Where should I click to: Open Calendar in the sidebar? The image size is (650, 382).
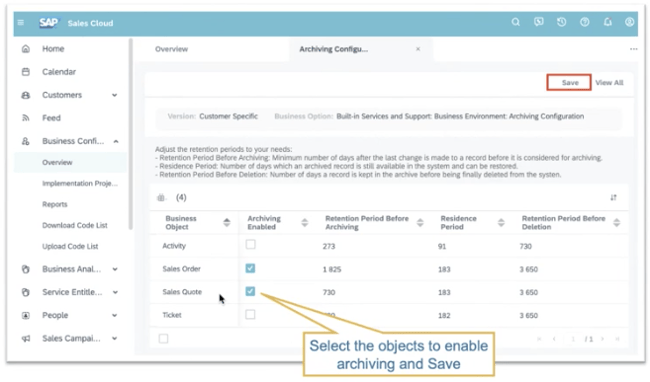coord(59,72)
